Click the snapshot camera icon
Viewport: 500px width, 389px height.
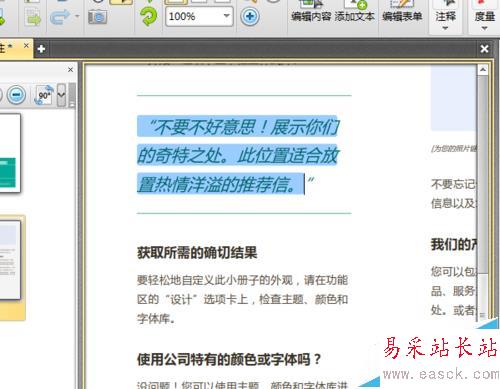click(97, 17)
